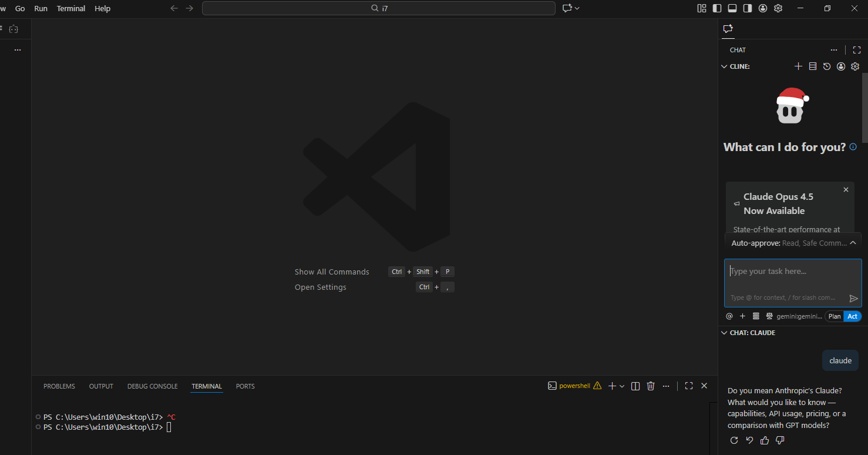The height and width of the screenshot is (455, 868).
Task: Insert context with the @ icon
Action: (729, 316)
